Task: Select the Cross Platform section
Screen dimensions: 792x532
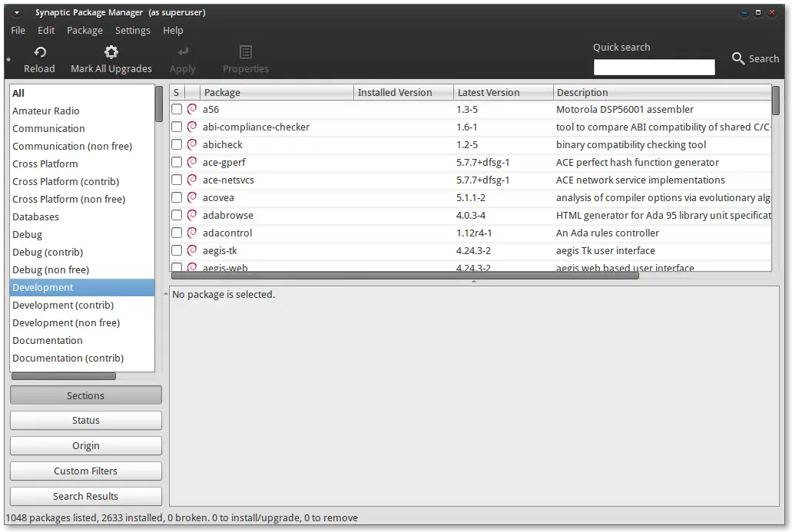Action: (82, 164)
